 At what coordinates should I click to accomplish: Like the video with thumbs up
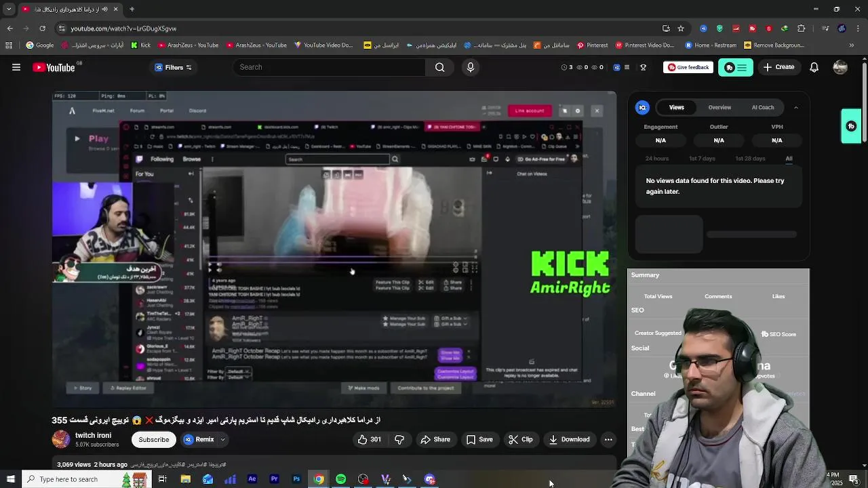tap(370, 439)
